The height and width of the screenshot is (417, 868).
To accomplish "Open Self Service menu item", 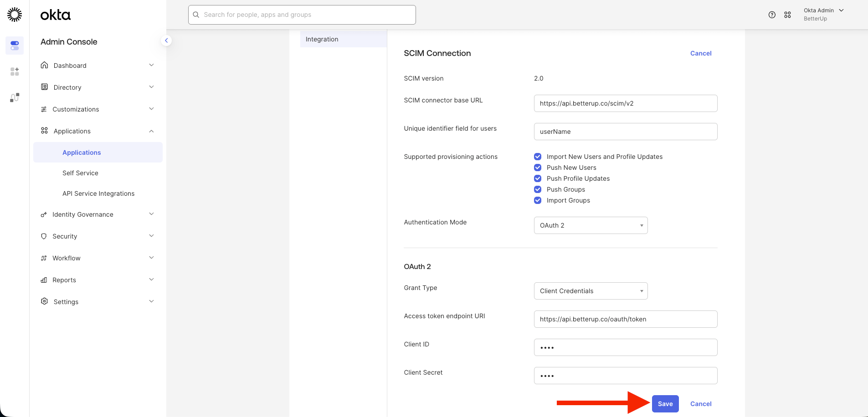I will [80, 173].
